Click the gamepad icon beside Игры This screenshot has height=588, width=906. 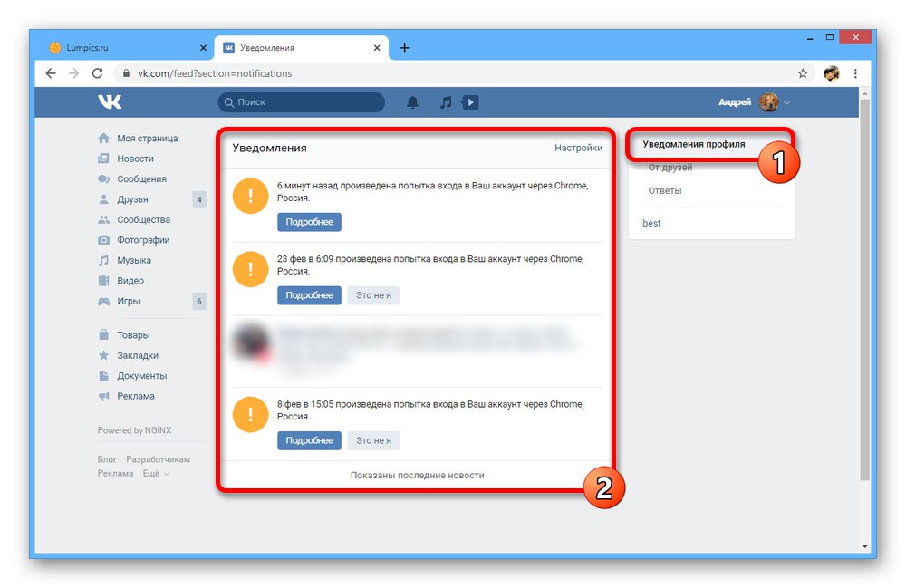point(103,301)
